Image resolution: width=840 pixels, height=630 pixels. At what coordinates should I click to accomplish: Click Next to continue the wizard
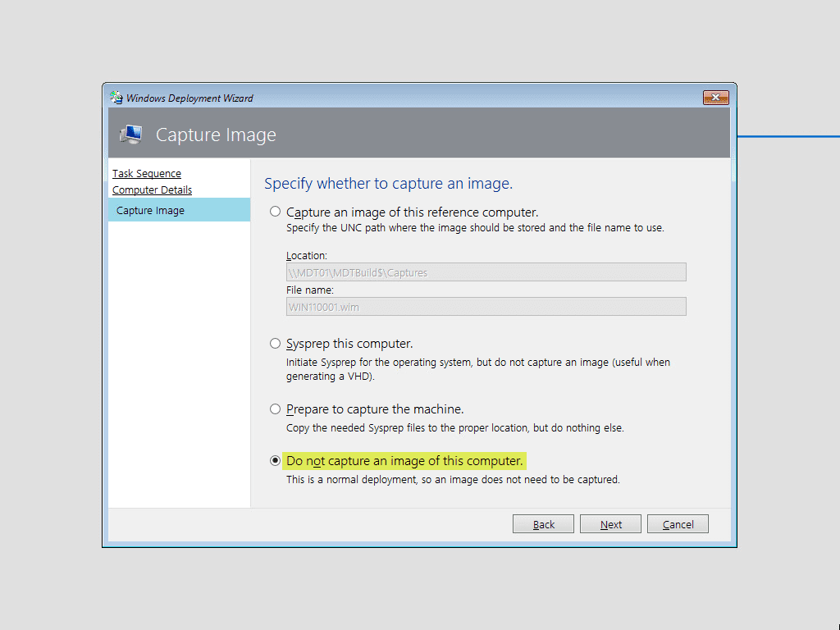(x=610, y=524)
